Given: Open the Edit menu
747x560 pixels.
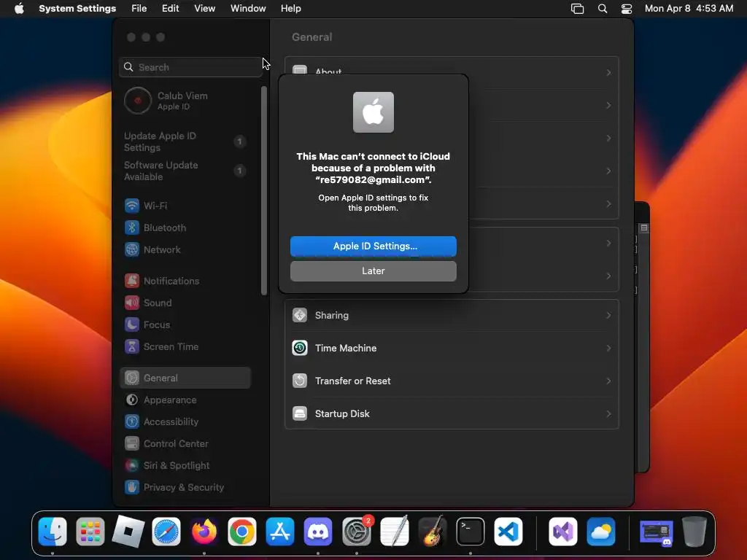Looking at the screenshot, I should (170, 8).
